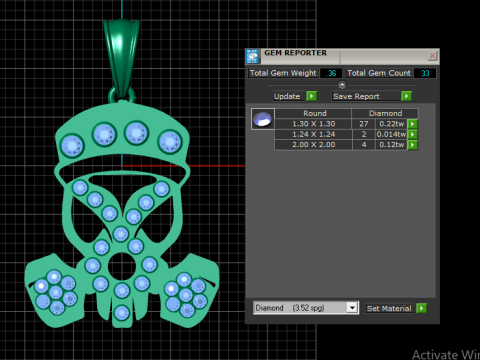Screen dimensions: 480x360
Task: Click the 2.00 X 2.00 size cell
Action: 313,145
